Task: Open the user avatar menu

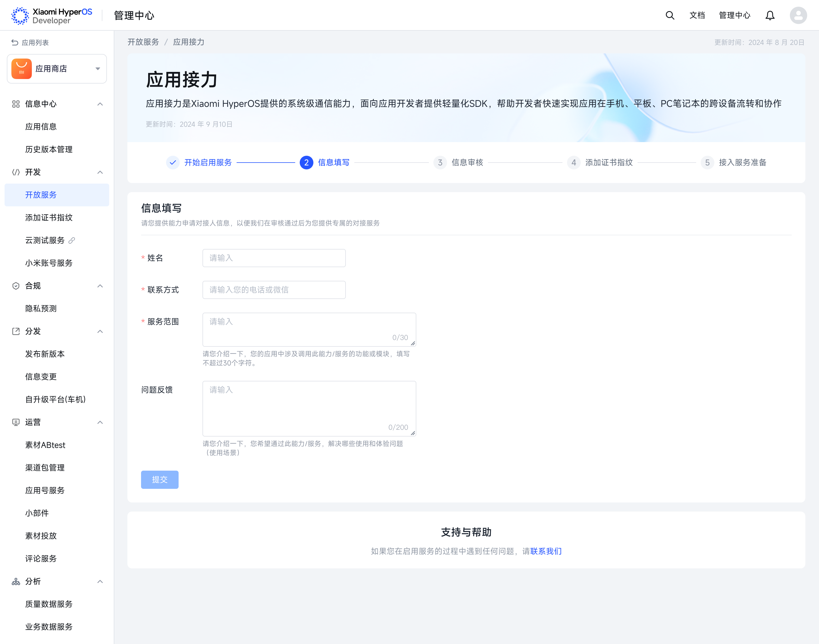Action: 798,15
